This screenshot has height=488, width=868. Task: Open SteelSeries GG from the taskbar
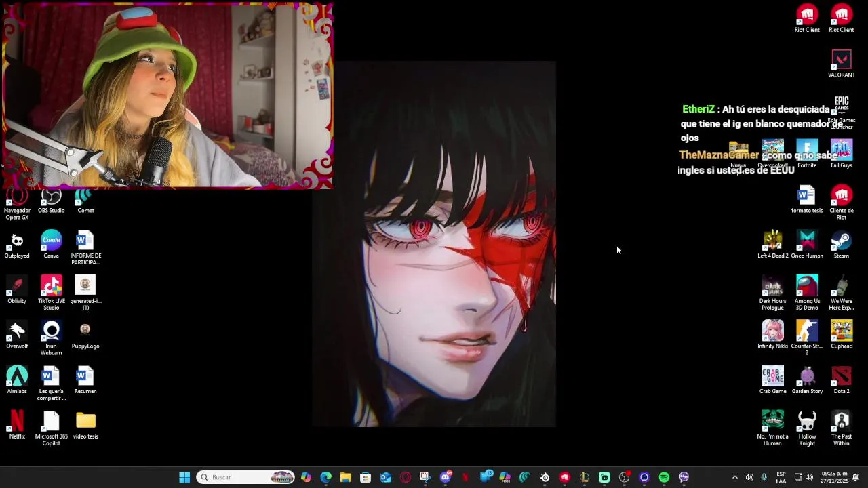pos(545,477)
